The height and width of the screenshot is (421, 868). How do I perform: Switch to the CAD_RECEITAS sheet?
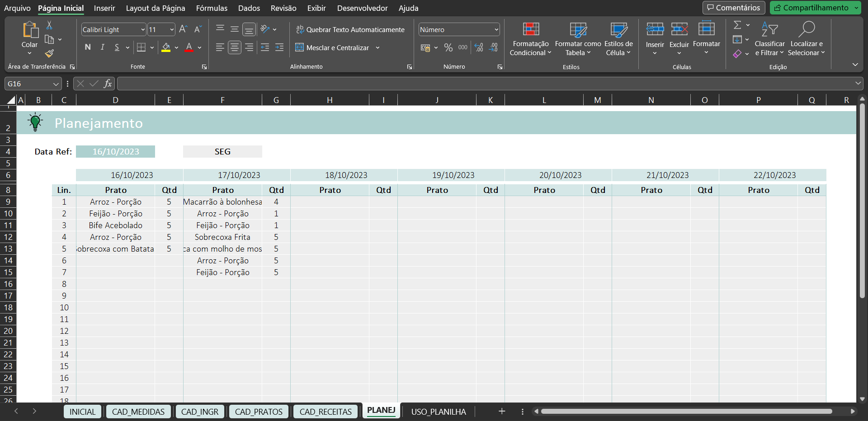point(325,412)
